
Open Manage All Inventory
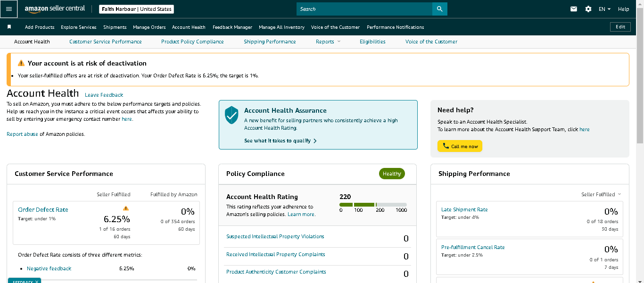coord(281,27)
